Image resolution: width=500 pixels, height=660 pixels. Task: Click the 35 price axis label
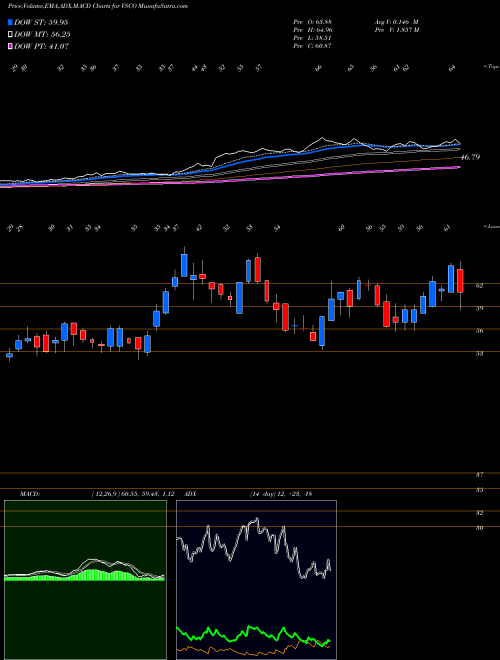coord(479,490)
